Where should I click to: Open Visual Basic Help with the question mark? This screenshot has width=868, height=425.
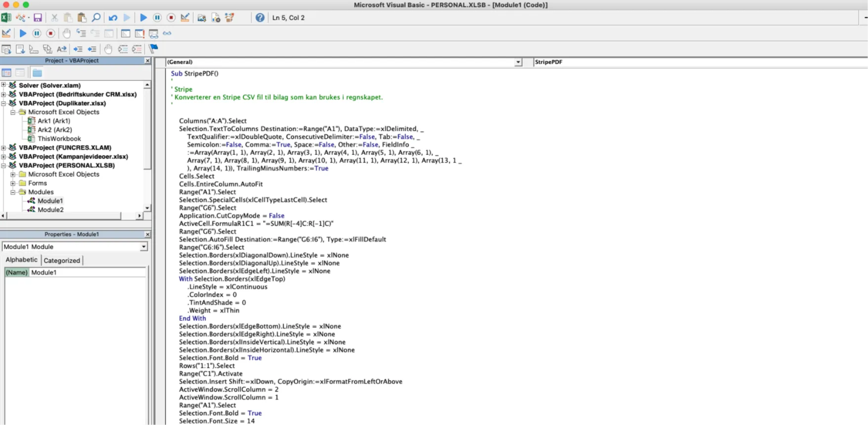pyautogui.click(x=260, y=18)
